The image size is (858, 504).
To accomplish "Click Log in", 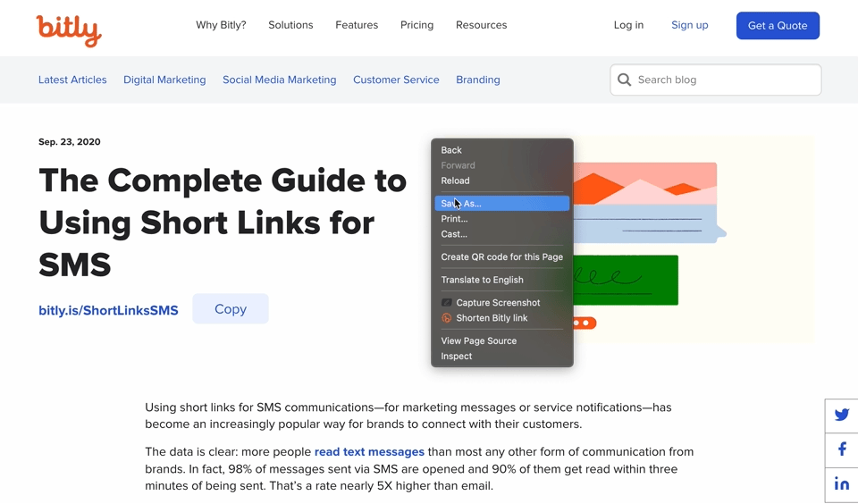I will (628, 25).
